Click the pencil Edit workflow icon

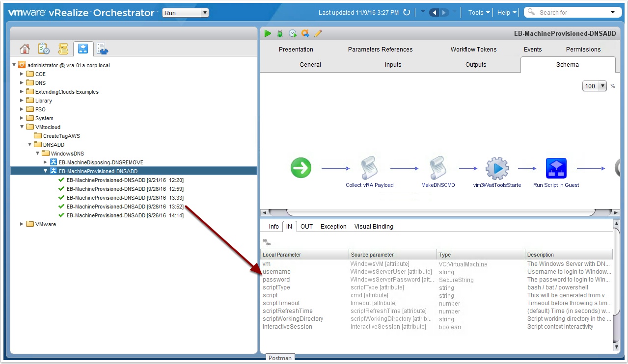tap(318, 33)
